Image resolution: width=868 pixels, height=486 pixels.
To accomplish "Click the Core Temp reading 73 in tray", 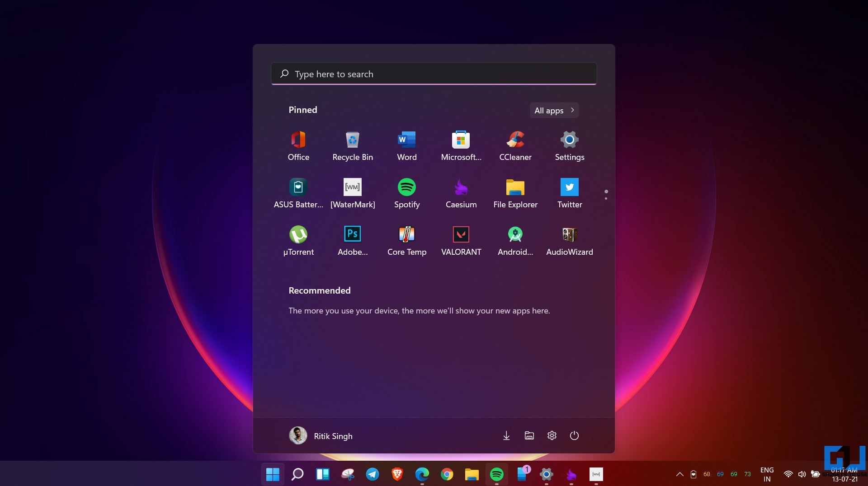I will coord(747,474).
